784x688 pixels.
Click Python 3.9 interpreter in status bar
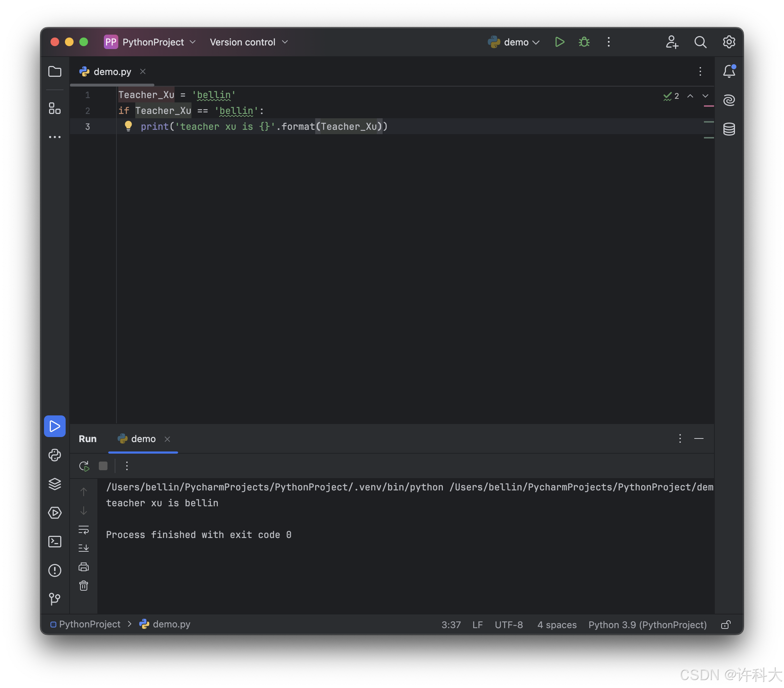point(647,625)
